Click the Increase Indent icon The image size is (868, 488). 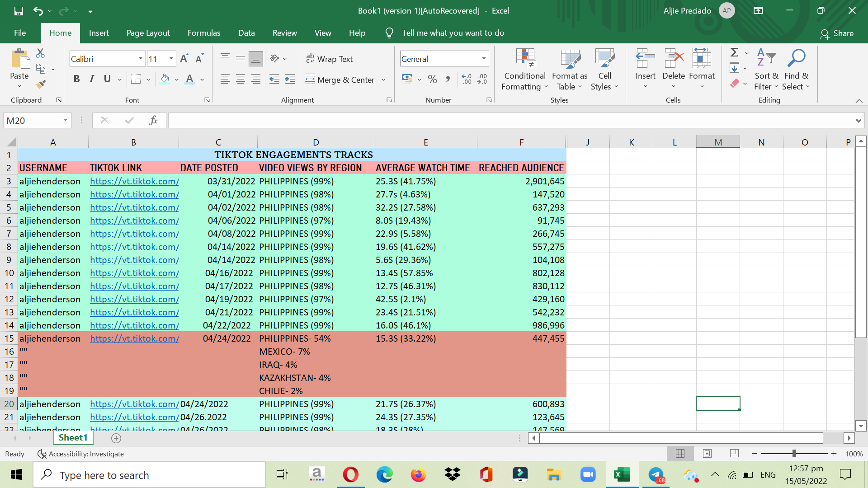pyautogui.click(x=290, y=80)
